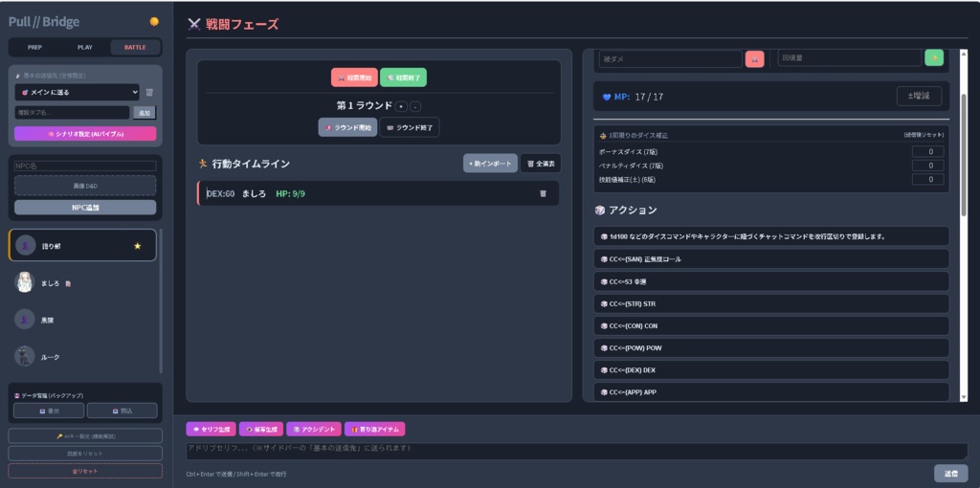Click the 1d100 dice command description row

(771, 236)
